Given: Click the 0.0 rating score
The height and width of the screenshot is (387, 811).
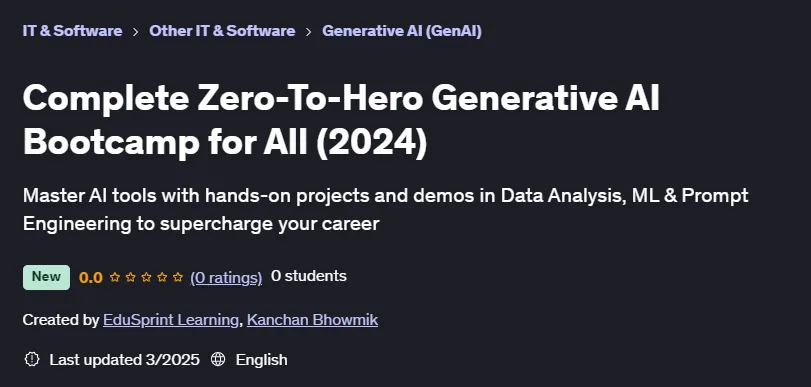Looking at the screenshot, I should point(91,278).
